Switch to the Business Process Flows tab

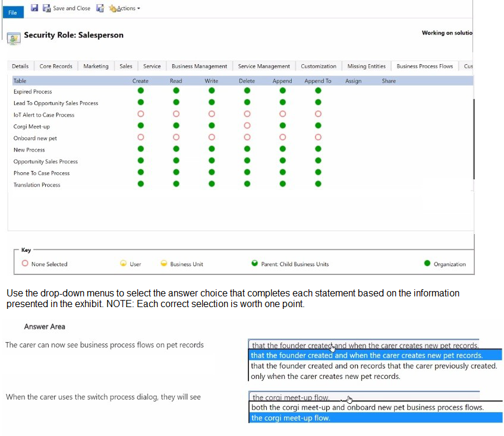[424, 67]
